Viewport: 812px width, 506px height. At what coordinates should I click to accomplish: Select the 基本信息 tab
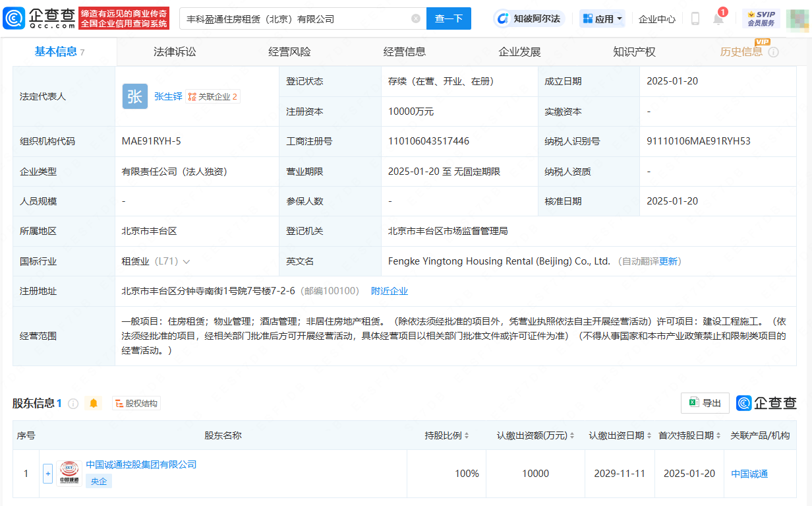[x=59, y=51]
